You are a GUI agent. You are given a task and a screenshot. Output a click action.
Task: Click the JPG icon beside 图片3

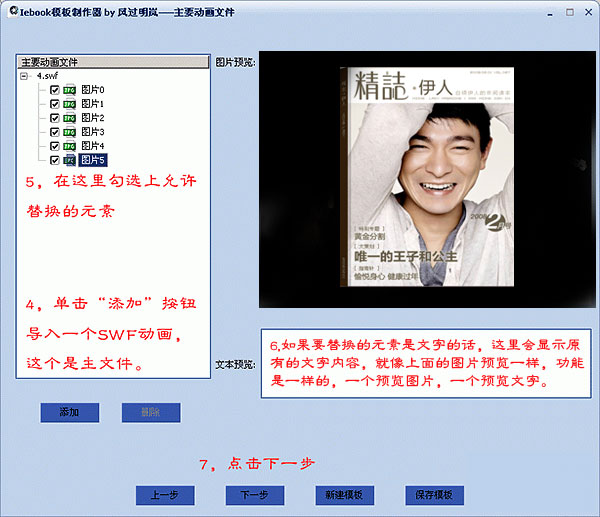tap(69, 132)
